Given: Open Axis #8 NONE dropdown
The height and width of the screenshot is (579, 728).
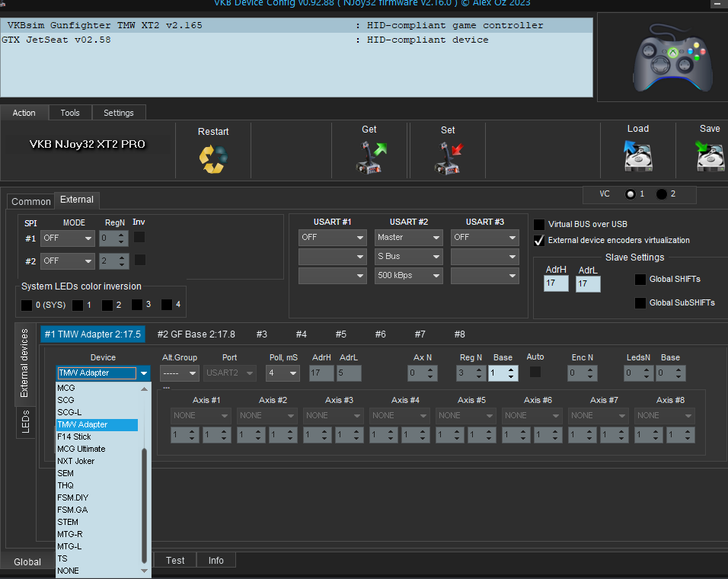Looking at the screenshot, I should click(x=664, y=415).
